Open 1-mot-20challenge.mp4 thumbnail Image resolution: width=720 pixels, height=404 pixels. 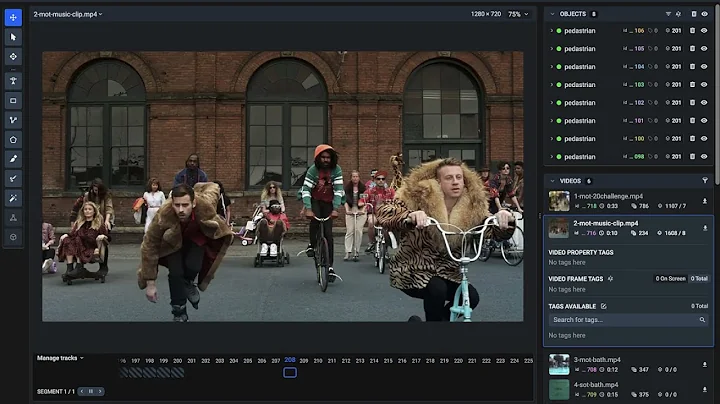(x=559, y=201)
